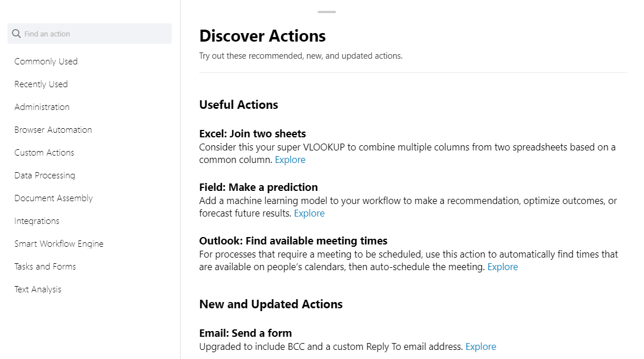Select Recently Used in the sidebar
644x359 pixels.
point(41,84)
